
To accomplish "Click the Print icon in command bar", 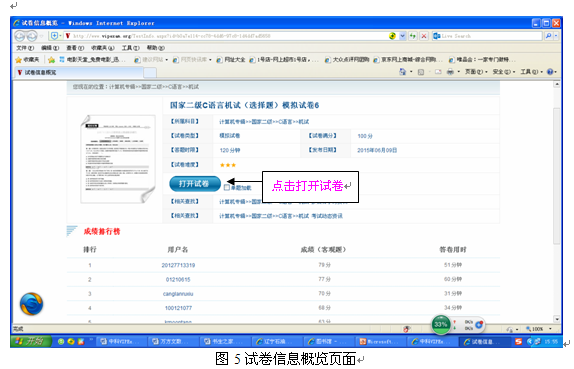I will pyautogui.click(x=450, y=72).
